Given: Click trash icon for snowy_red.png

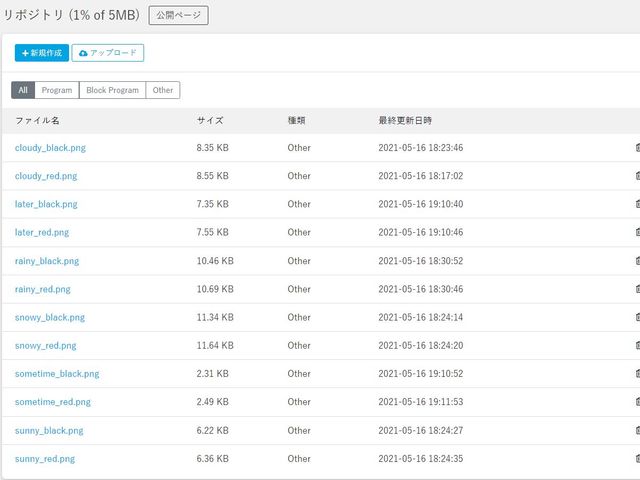Looking at the screenshot, I should click(x=637, y=346).
